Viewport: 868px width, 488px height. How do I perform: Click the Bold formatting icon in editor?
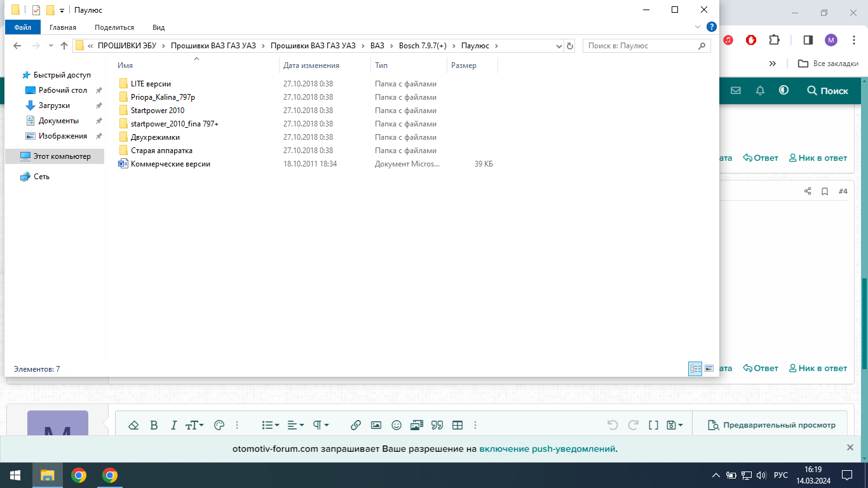tap(154, 425)
